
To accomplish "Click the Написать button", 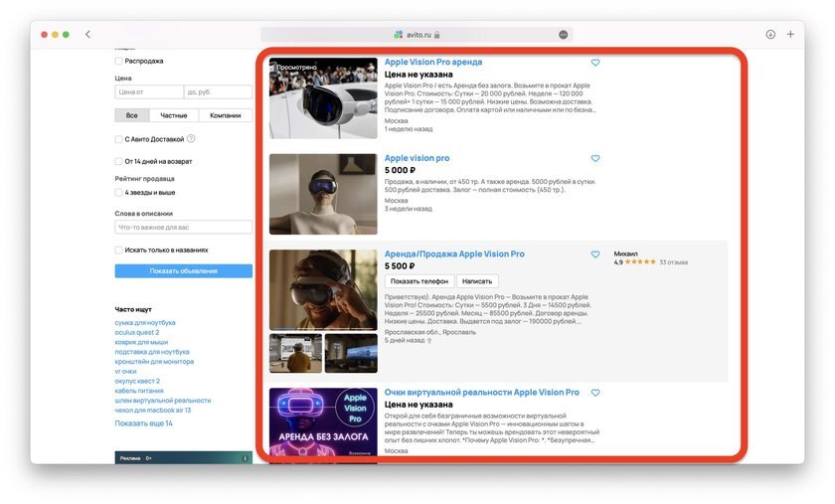I will pos(477,280).
